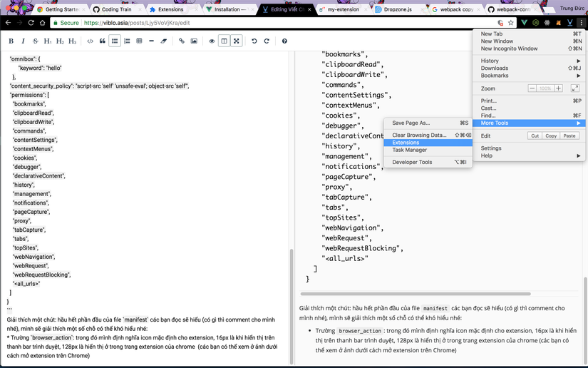The height and width of the screenshot is (368, 588).
Task: Decrease zoom with the minus button
Action: pos(532,88)
